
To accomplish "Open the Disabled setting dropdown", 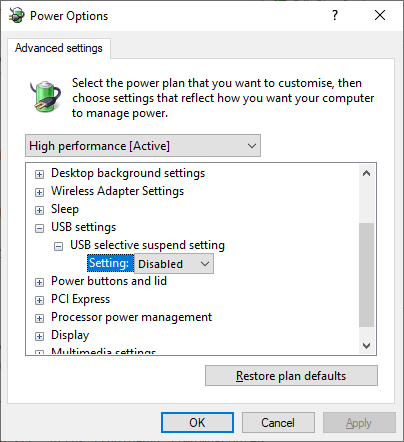I will pos(174,264).
